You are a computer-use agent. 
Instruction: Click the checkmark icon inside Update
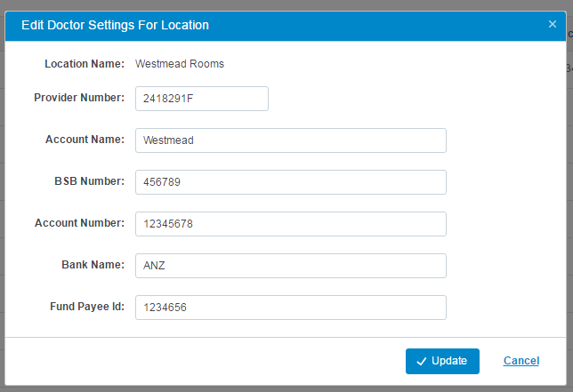pyautogui.click(x=422, y=362)
